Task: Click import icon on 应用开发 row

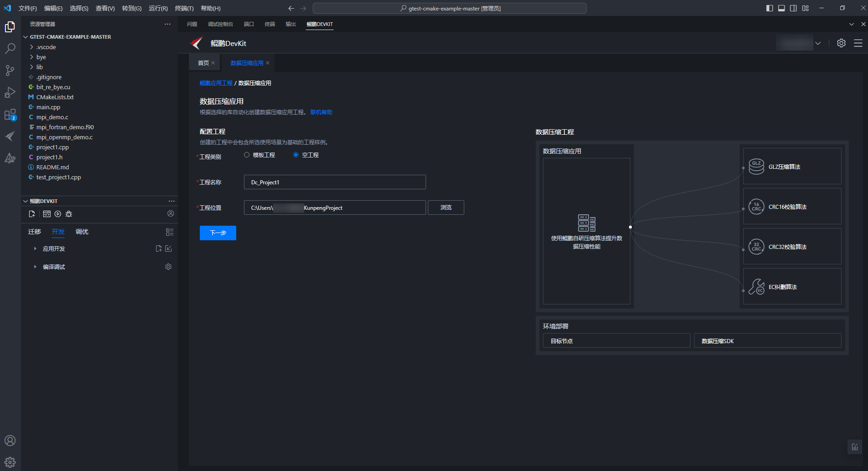Action: click(x=168, y=248)
